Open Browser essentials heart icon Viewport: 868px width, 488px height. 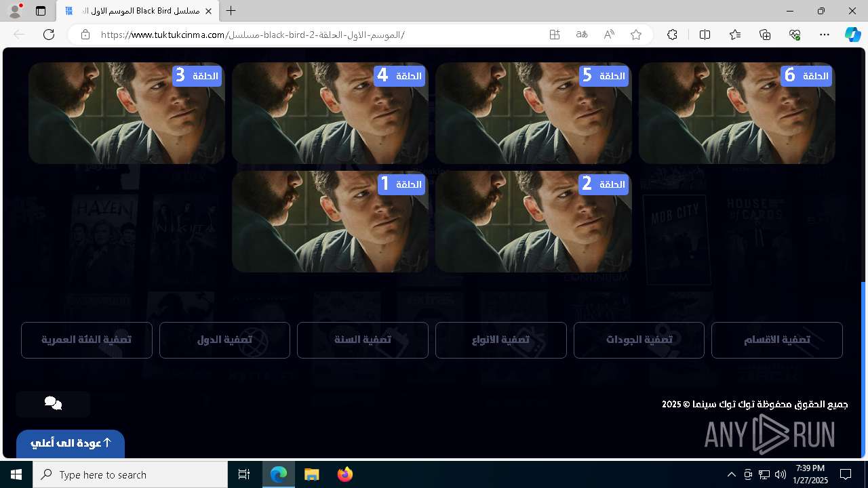click(x=795, y=35)
